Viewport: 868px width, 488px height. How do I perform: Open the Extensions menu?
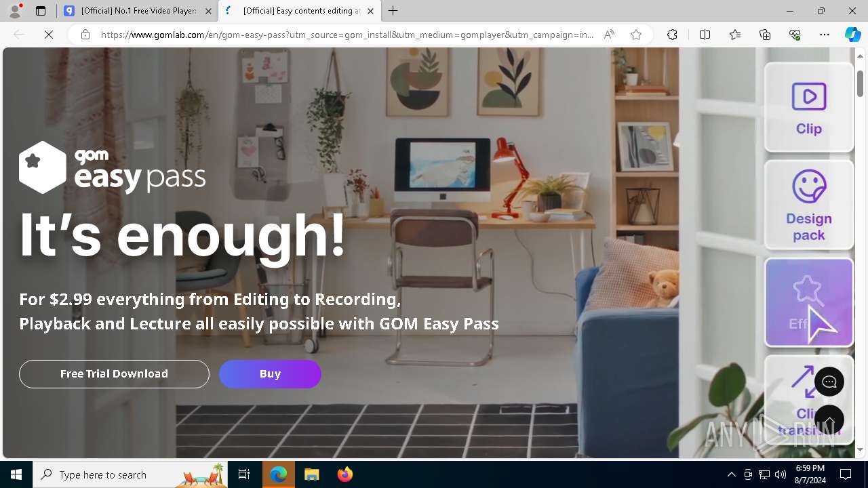click(x=672, y=35)
